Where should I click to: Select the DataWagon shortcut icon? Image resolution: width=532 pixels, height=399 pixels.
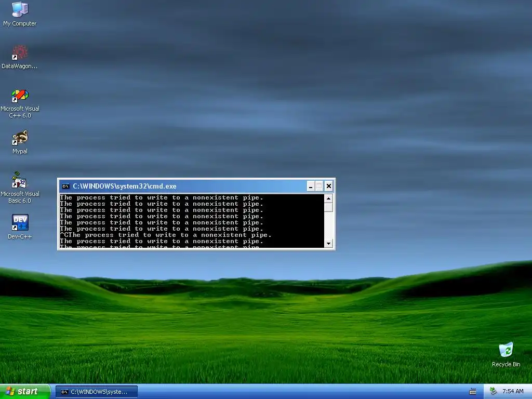[20, 57]
